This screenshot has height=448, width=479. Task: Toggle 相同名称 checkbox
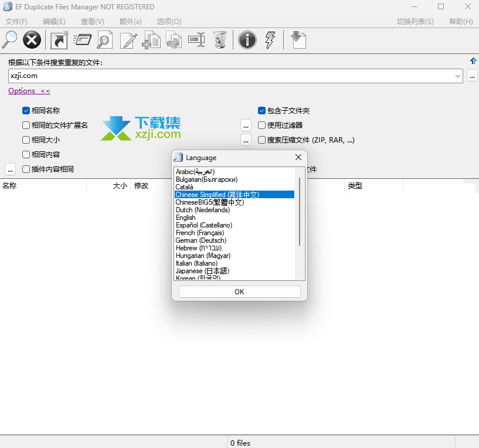click(26, 111)
